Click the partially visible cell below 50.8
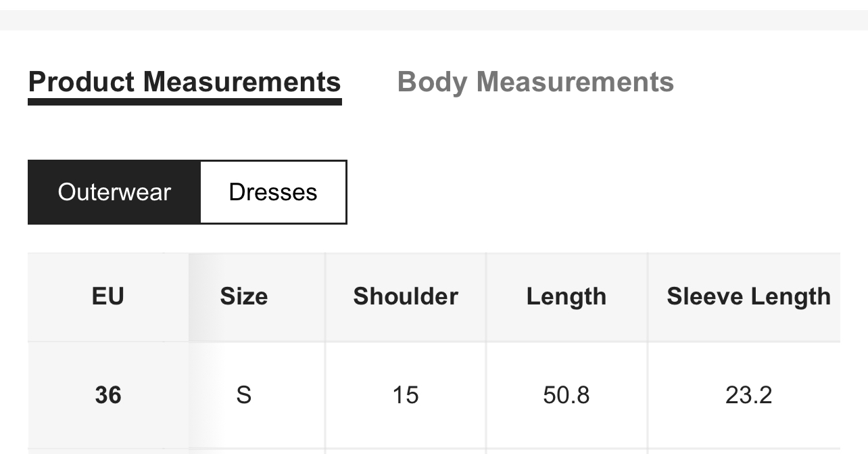Viewport: 868px width, 454px height. (566, 451)
